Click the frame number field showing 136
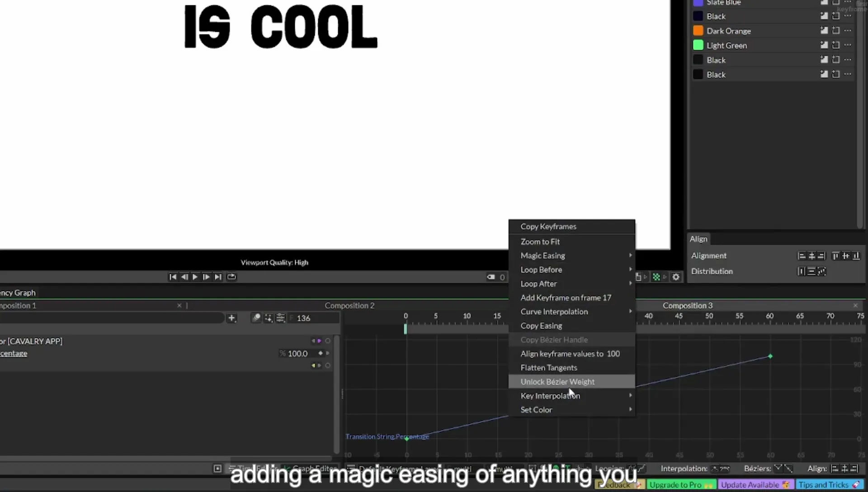The image size is (868, 492). tap(314, 318)
